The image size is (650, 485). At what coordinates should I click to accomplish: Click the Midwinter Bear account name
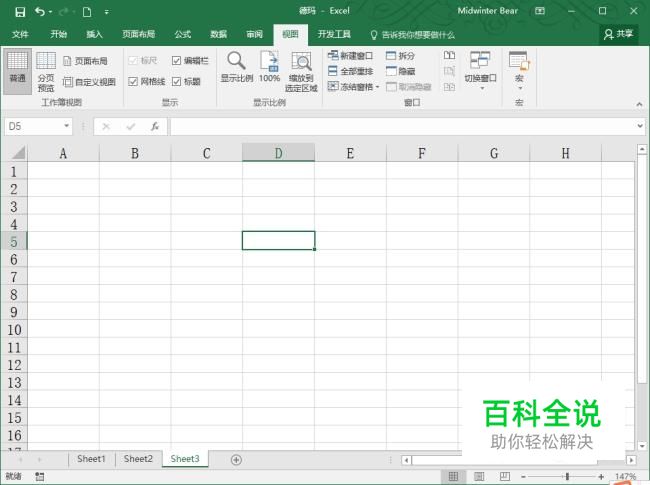[488, 11]
